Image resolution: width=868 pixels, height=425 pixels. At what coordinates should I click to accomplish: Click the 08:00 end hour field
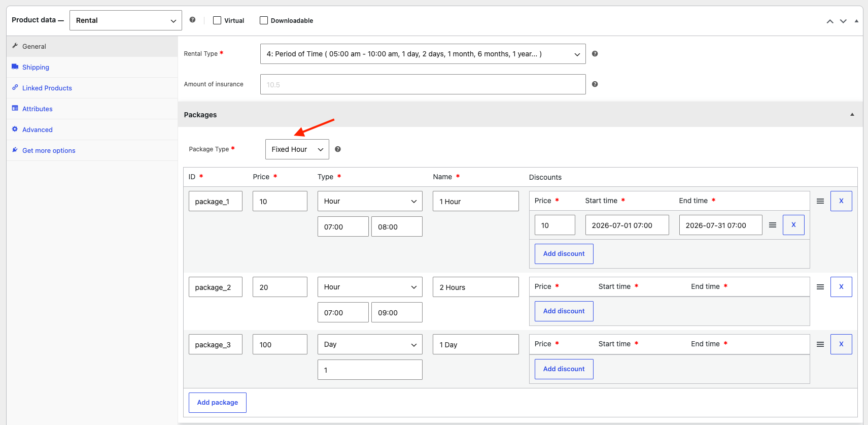pos(397,226)
